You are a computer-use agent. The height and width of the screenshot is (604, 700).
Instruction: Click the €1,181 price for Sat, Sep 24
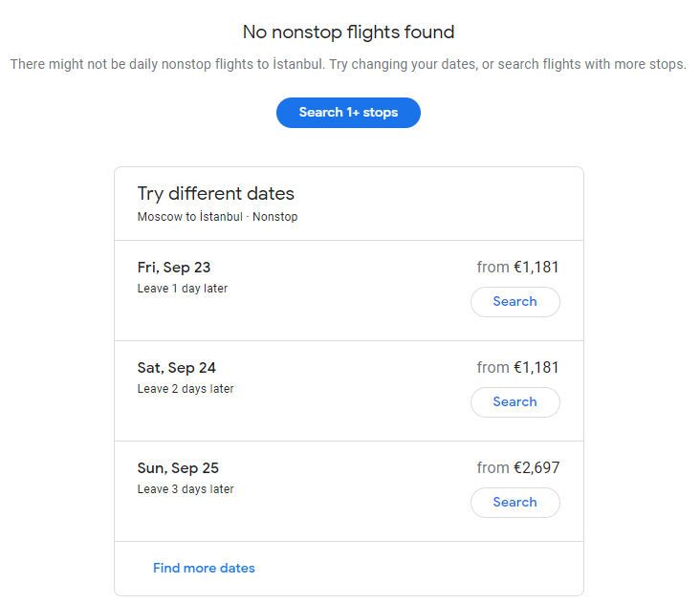coord(536,368)
